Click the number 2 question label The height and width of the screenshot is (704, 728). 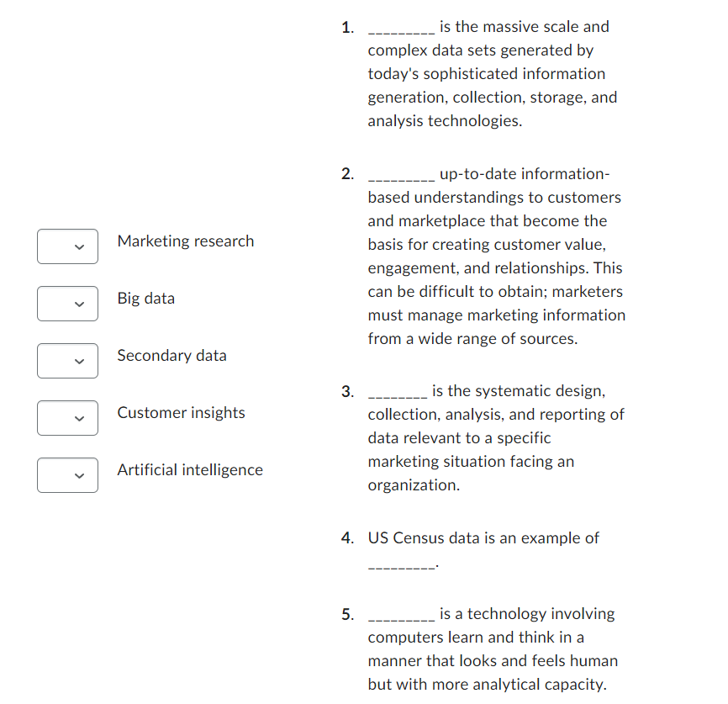coord(346,174)
